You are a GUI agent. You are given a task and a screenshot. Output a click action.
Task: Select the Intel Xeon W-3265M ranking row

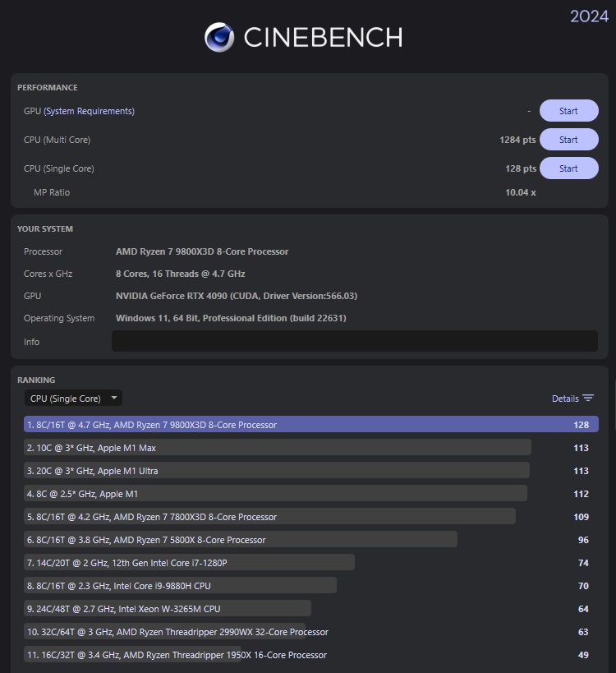[311, 609]
